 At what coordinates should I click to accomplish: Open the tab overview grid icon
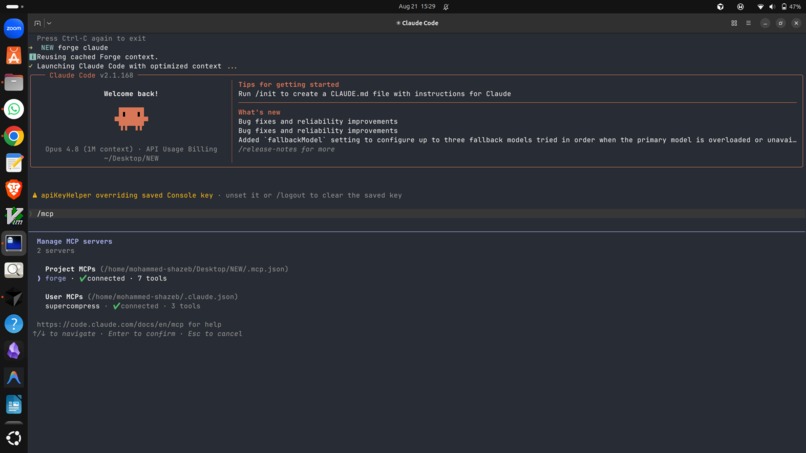734,23
